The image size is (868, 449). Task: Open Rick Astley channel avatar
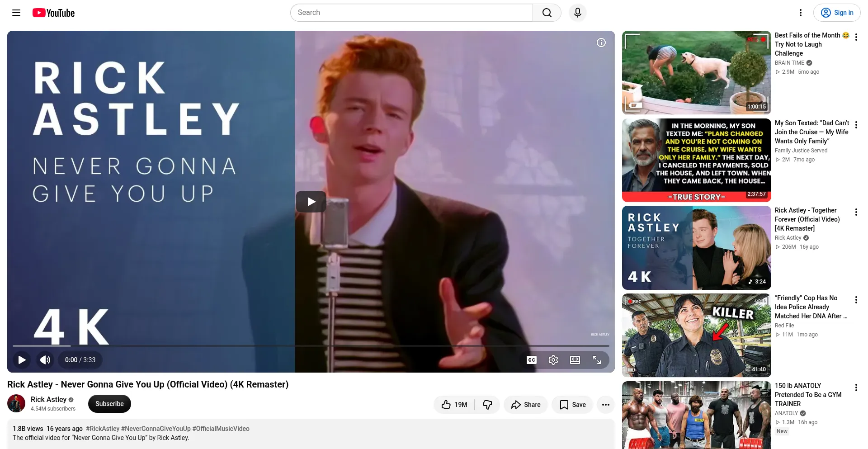[16, 404]
